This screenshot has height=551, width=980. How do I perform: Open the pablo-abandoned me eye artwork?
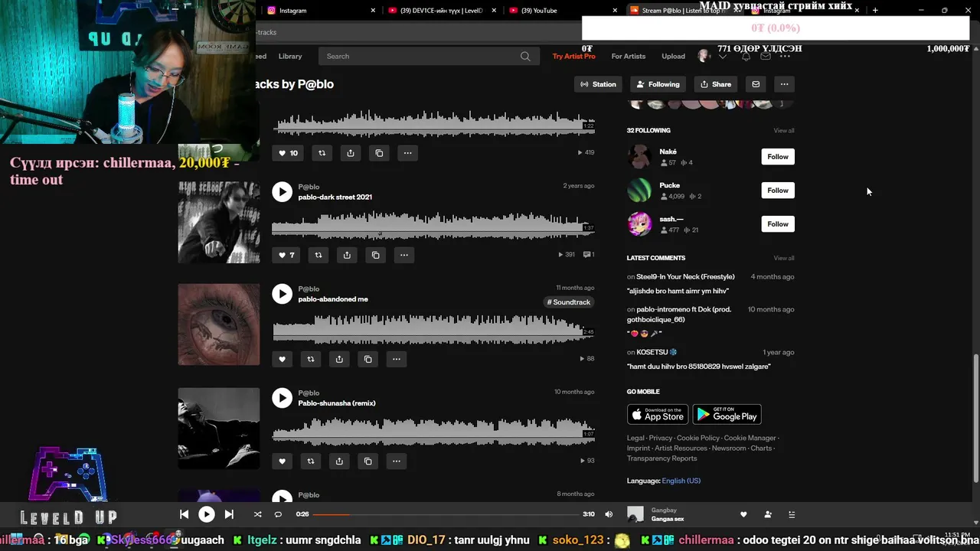pos(219,324)
